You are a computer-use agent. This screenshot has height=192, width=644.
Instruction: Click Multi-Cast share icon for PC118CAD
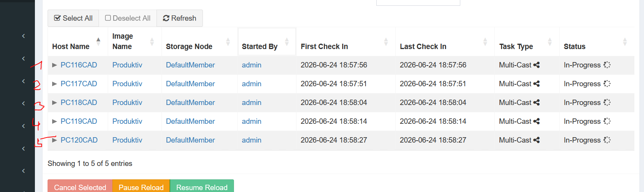(x=537, y=103)
